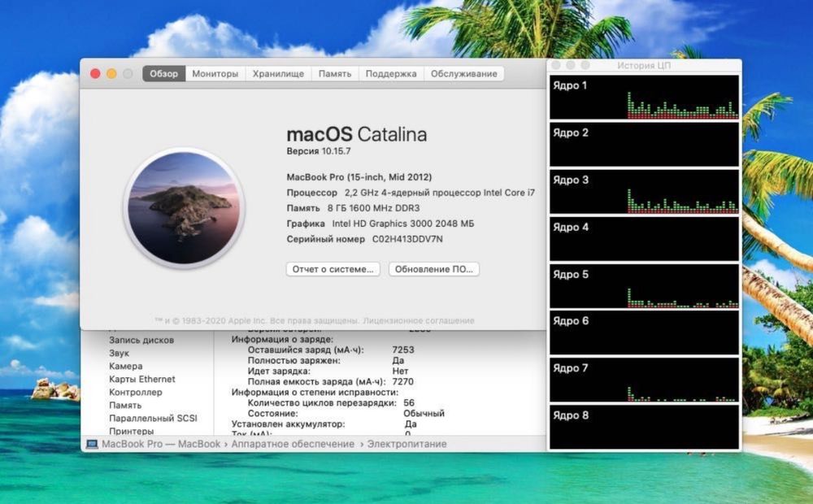Image resolution: width=813 pixels, height=504 pixels.
Task: Click the MacBook Pro (15-inch, Mid 2012) model line
Action: pos(359,177)
